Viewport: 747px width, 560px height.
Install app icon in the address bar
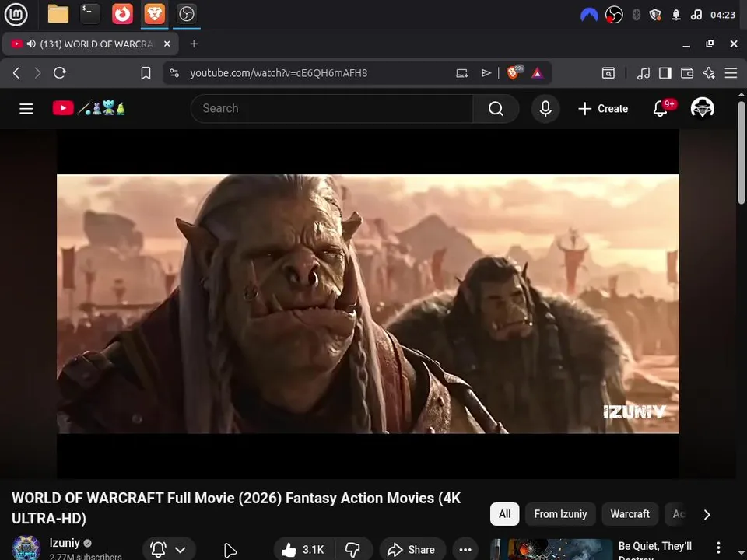[x=462, y=73]
